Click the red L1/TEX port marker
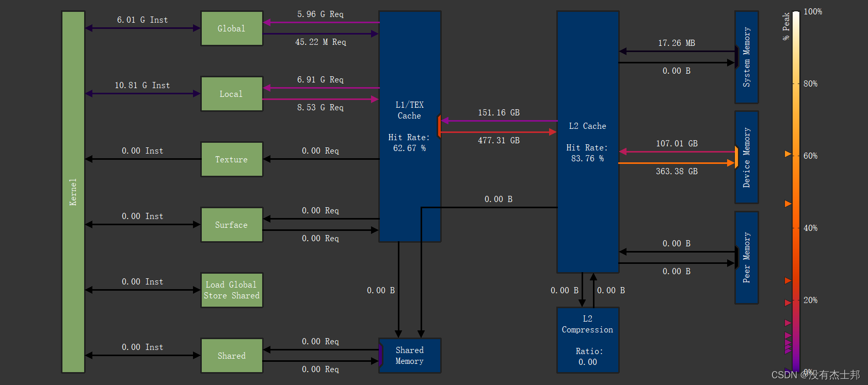Image resolution: width=868 pixels, height=385 pixels. [439, 126]
